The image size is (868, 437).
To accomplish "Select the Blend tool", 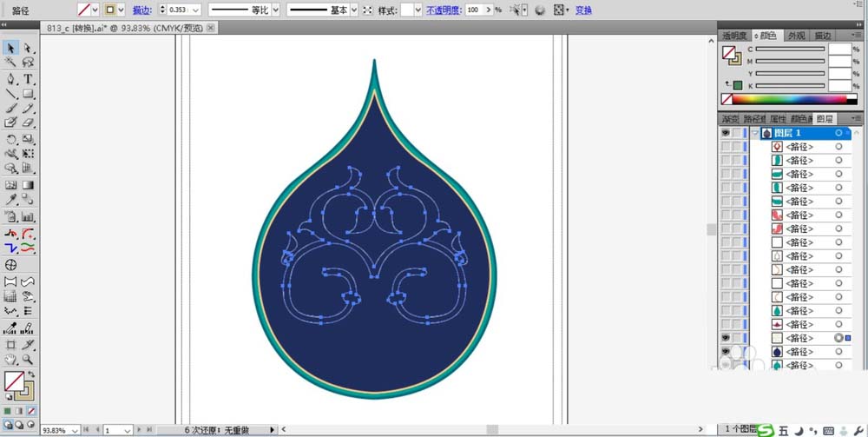I will pos(28,200).
